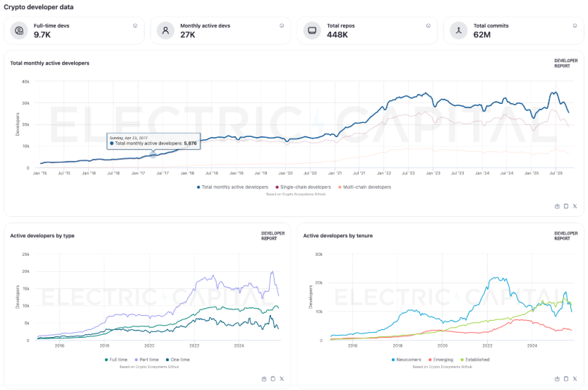Click the Total monthly active developers legend dot
The width and height of the screenshot is (588, 390).
199,187
